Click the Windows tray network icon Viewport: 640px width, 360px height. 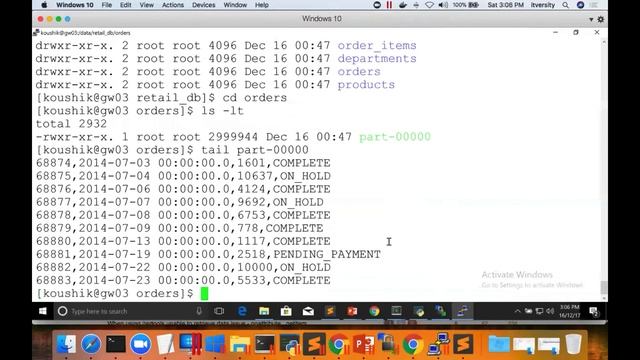click(x=539, y=311)
